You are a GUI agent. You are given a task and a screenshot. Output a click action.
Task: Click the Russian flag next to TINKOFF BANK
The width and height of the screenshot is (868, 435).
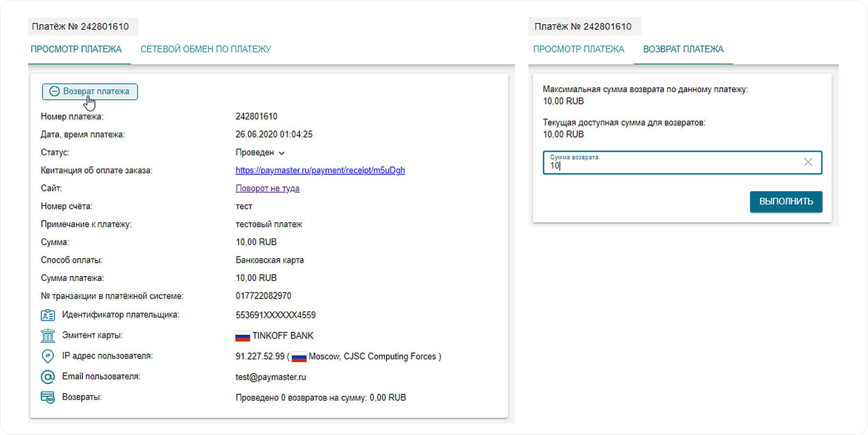point(242,336)
